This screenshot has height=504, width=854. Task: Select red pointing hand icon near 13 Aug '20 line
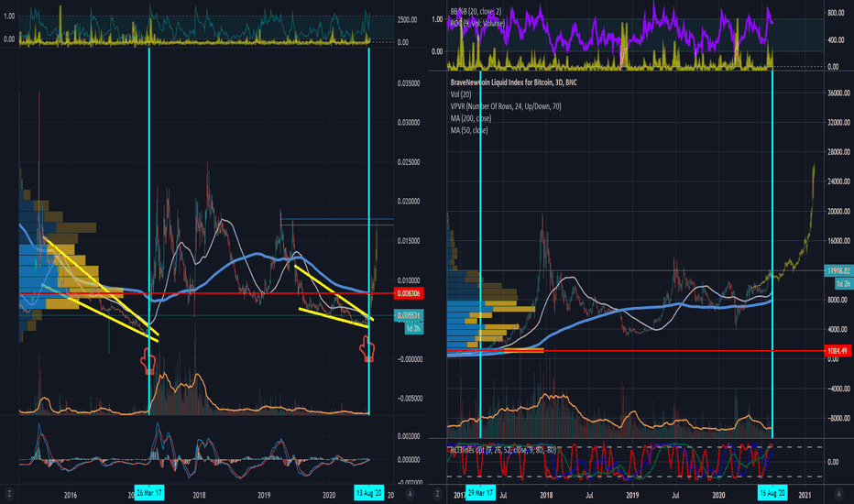pos(367,349)
